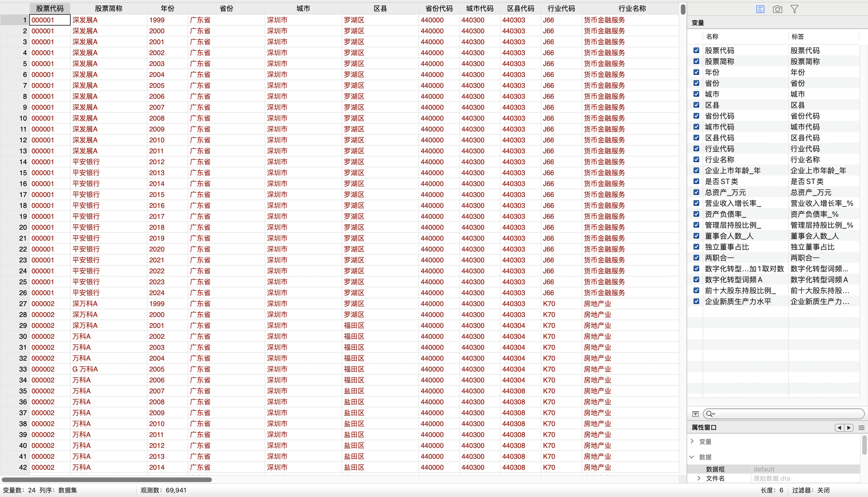Click the 标签 column header in variables
Viewport: 868px width, 497px height.
(x=797, y=36)
